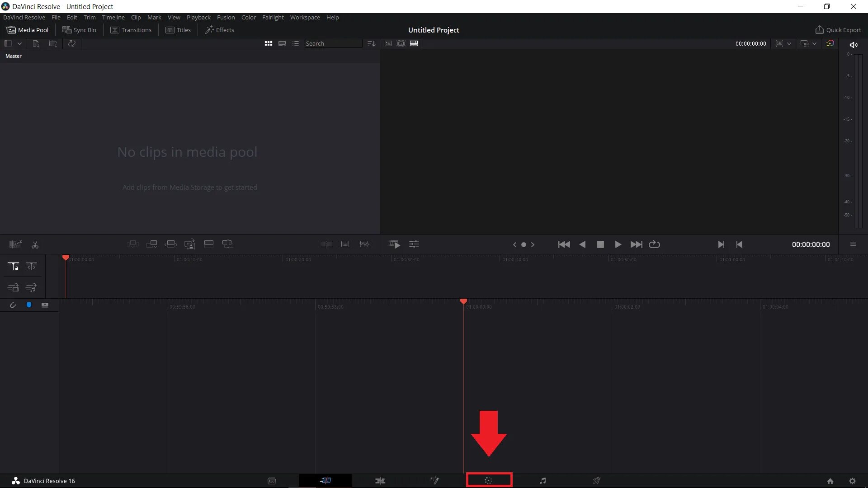Screen dimensions: 868x488
Task: Go to Project Manager home icon
Action: pos(830,481)
